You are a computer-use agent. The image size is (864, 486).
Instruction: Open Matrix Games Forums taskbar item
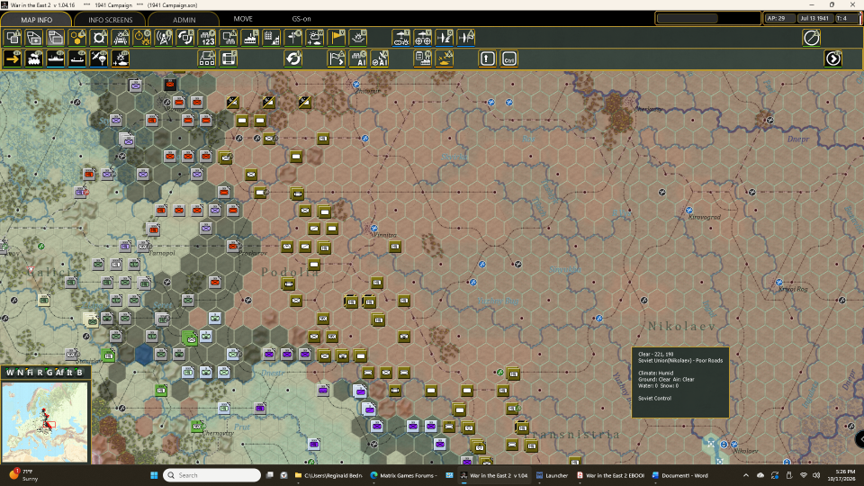(403, 475)
